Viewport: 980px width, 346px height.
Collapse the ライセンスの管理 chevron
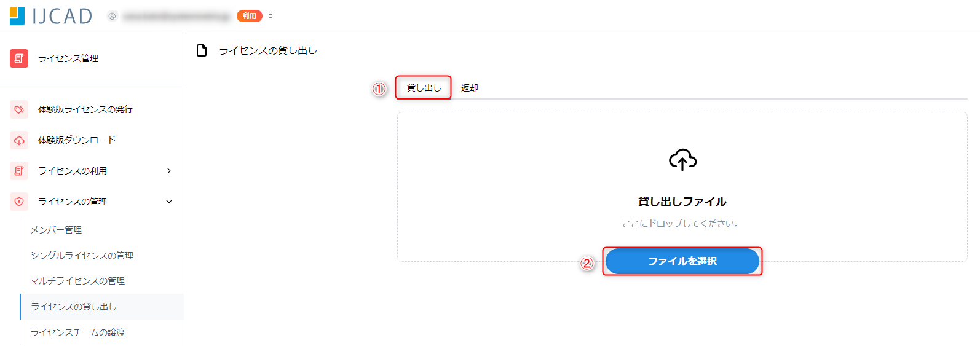pyautogui.click(x=169, y=202)
